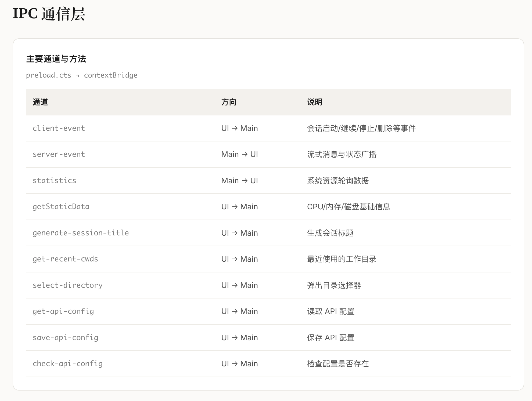Select the server-event channel cell
532x401 pixels.
coord(59,154)
